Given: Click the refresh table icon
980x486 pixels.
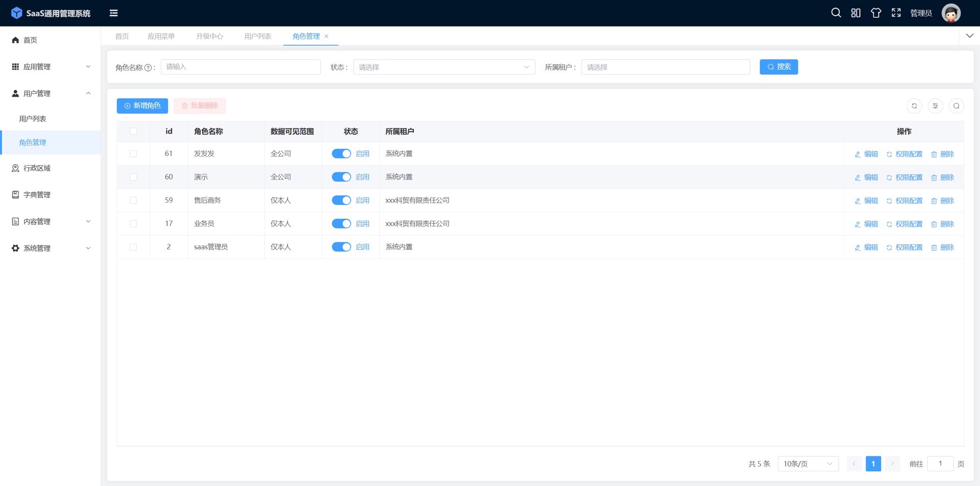Looking at the screenshot, I should [x=914, y=106].
